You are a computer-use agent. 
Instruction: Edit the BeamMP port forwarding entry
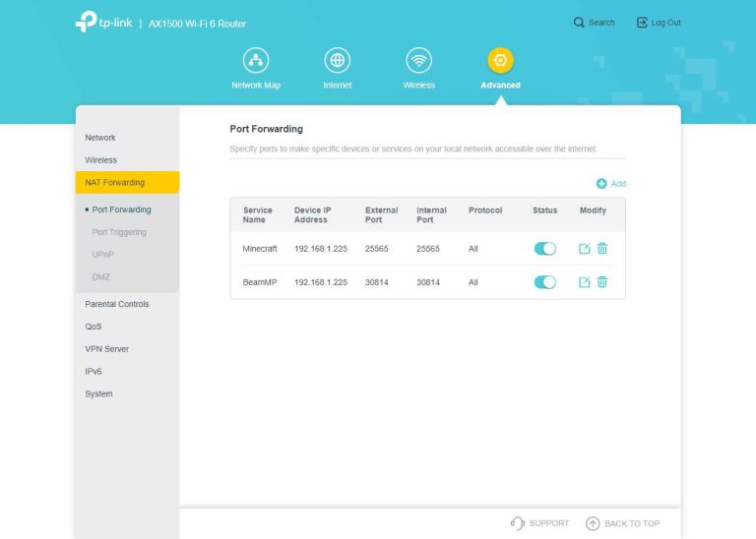tap(585, 282)
